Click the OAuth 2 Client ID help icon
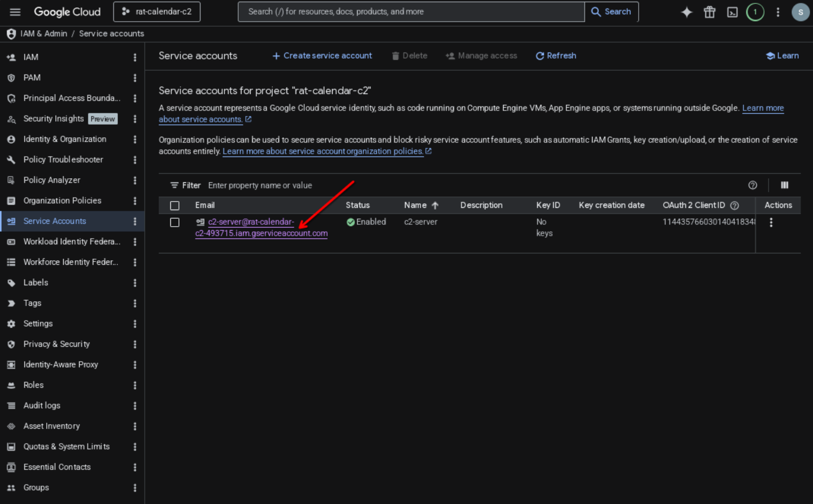The height and width of the screenshot is (504, 813). click(734, 206)
